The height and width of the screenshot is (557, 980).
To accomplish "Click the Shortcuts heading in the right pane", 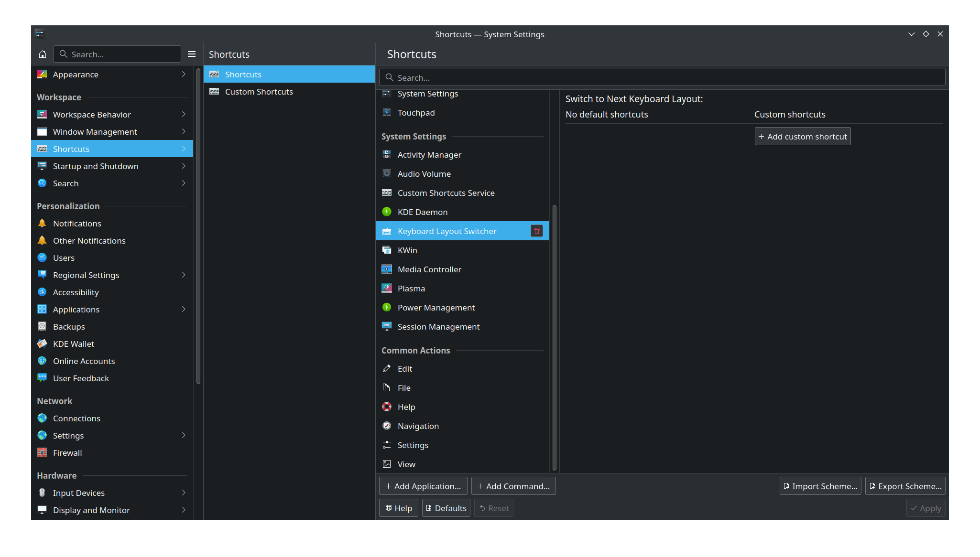I will pos(412,54).
